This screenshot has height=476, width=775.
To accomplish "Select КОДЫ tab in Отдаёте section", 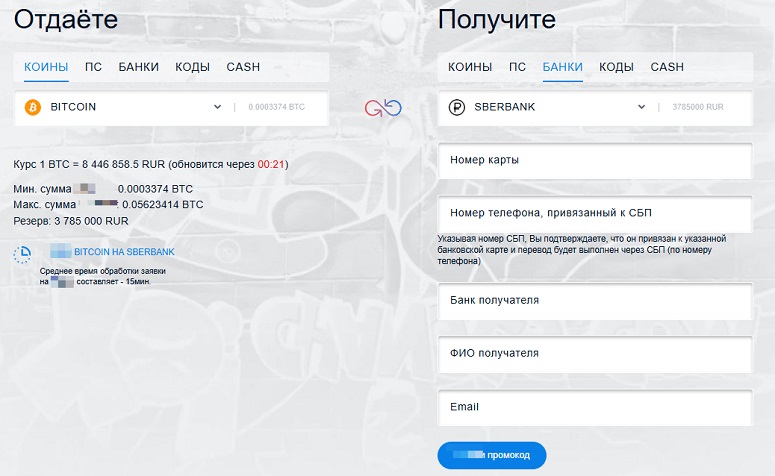I will (x=192, y=67).
